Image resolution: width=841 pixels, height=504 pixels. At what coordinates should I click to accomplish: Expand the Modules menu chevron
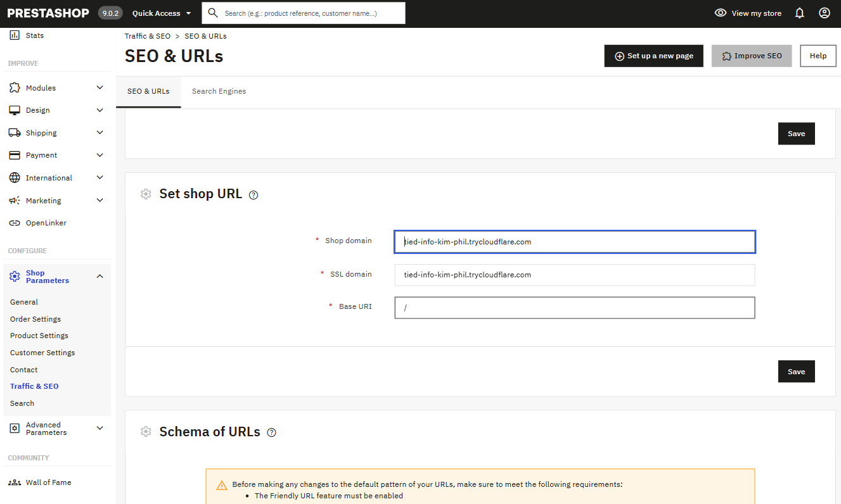pos(100,88)
